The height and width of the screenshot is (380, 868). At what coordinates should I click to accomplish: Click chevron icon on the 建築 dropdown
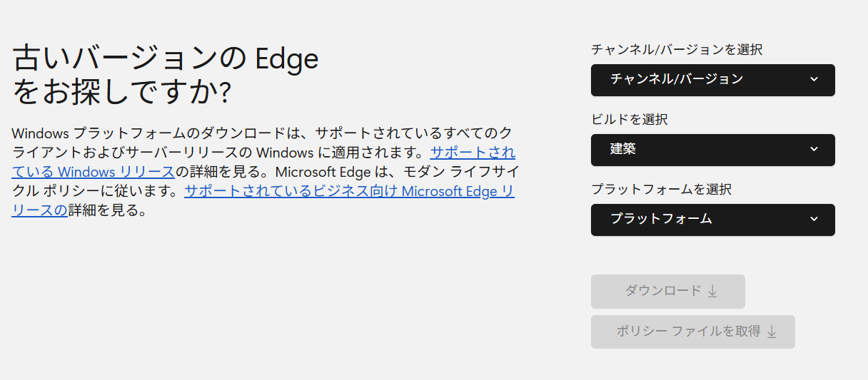tap(814, 149)
